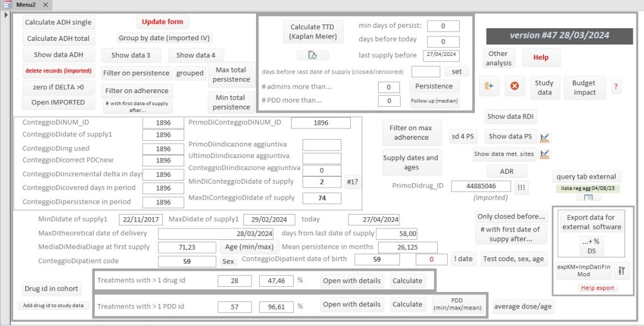Click the min days of persist field
644x326 pixels.
(443, 26)
